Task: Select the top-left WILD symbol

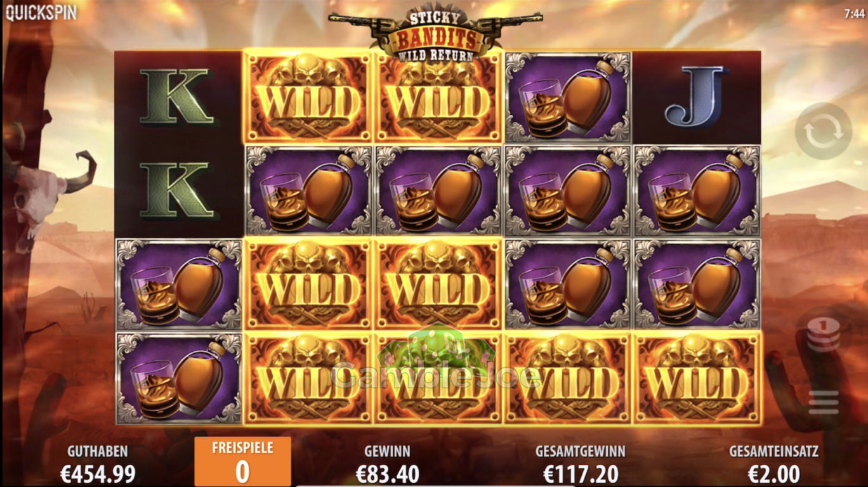Action: (307, 97)
